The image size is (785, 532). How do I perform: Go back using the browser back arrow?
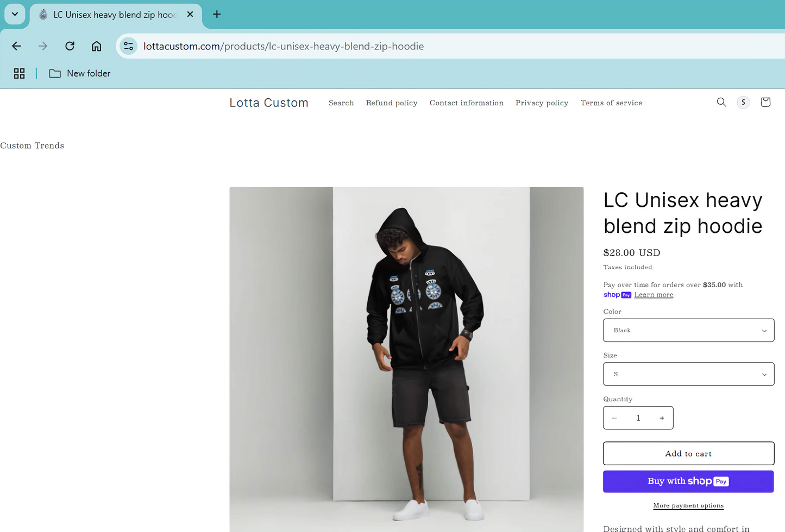point(16,46)
